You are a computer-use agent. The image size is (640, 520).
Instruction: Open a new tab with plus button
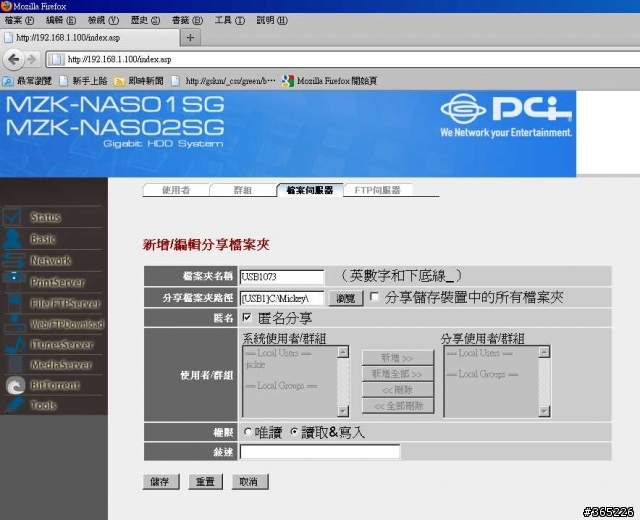[x=190, y=38]
